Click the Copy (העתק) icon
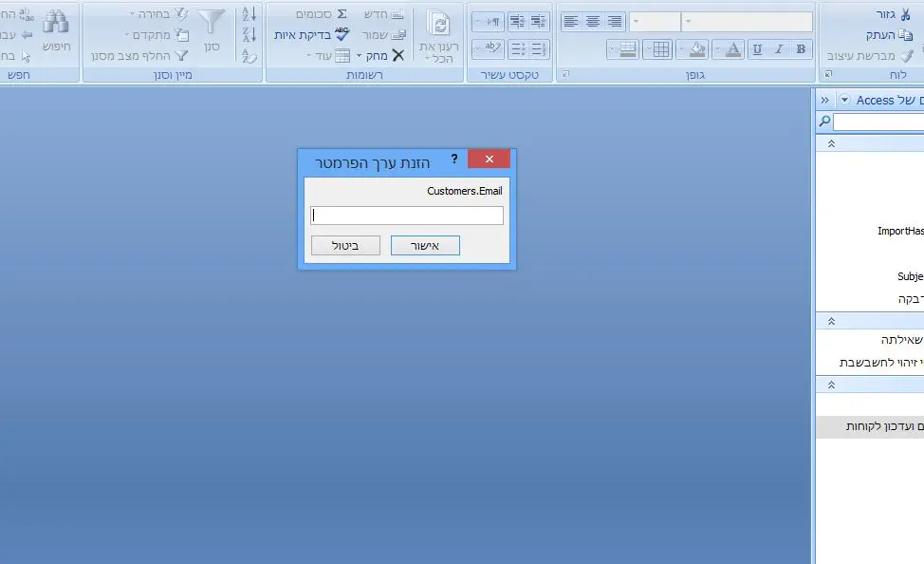Viewport: 924px width, 564px height. (x=905, y=35)
